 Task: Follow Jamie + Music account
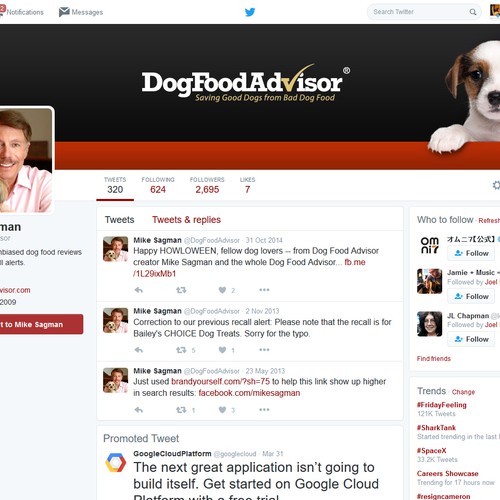(x=471, y=296)
